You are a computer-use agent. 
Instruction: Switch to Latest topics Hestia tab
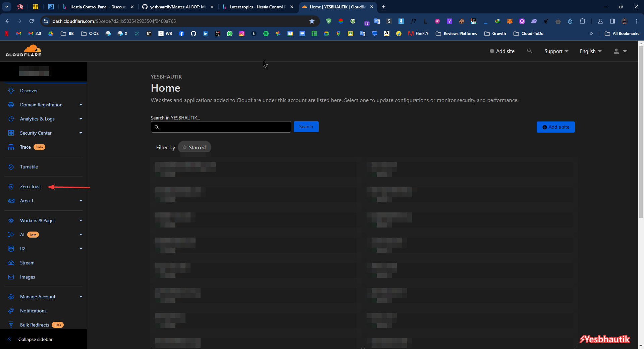[x=258, y=7]
